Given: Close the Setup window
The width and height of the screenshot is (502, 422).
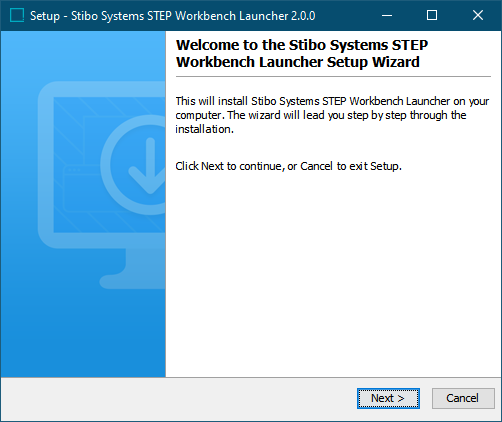Looking at the screenshot, I should click(x=478, y=15).
